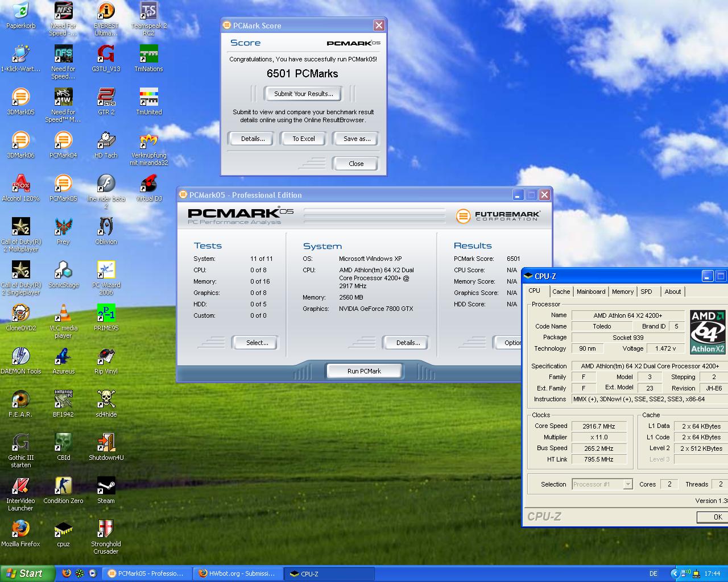Screen dimensions: 728x582
Task: Click the Socket 939 package field
Action: click(628, 338)
